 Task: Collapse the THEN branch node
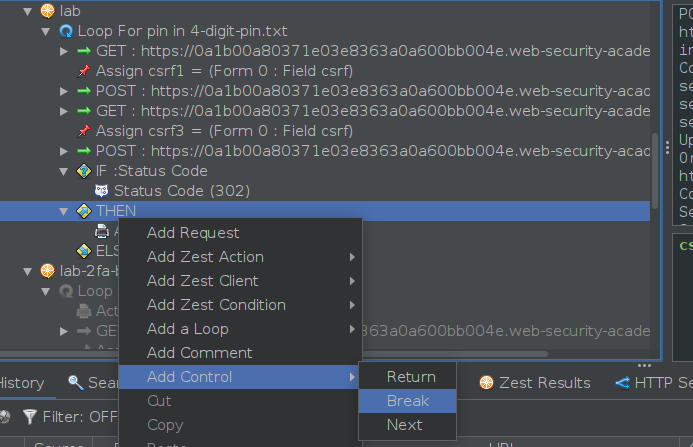pos(65,211)
